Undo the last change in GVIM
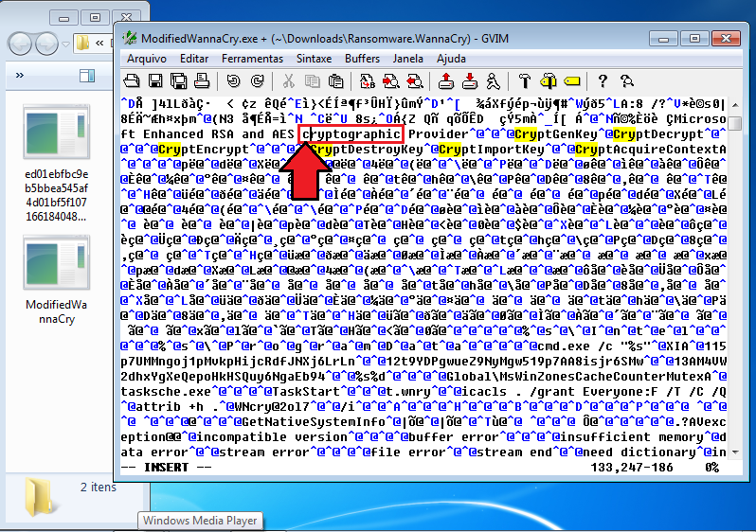Viewport: 756px width, 532px height. coord(234,81)
